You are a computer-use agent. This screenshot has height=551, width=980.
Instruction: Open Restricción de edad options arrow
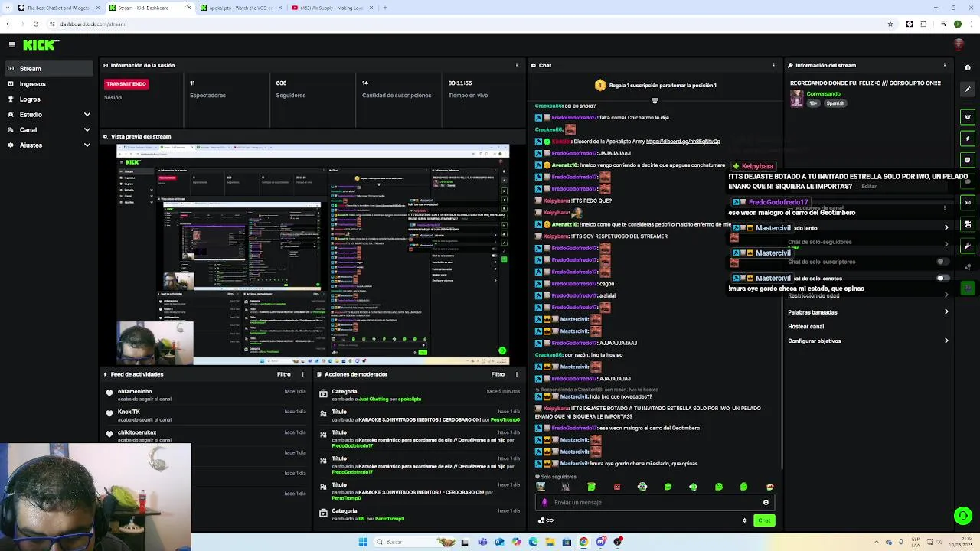tap(946, 295)
